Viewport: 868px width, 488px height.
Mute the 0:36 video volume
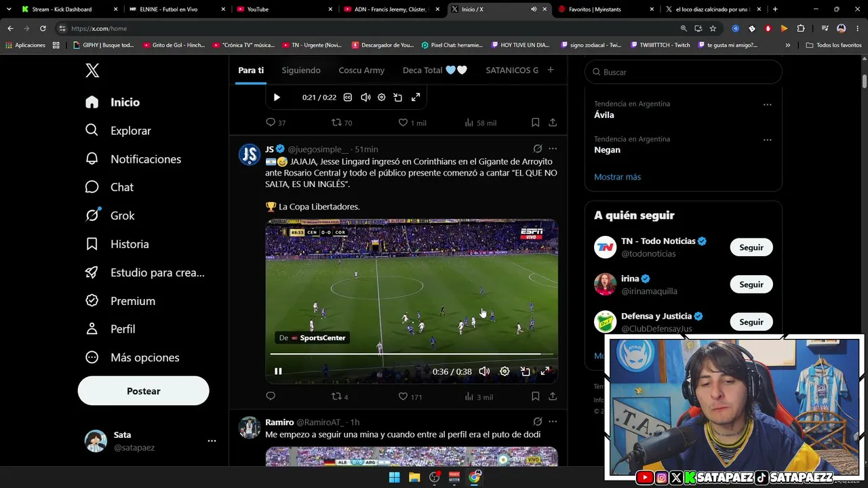pyautogui.click(x=484, y=371)
